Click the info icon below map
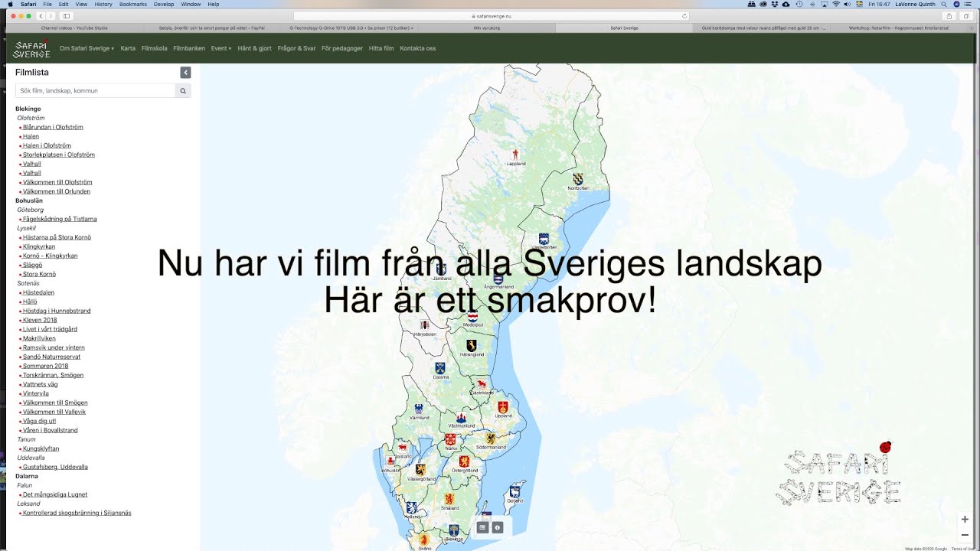The height and width of the screenshot is (551, 980). point(498,527)
